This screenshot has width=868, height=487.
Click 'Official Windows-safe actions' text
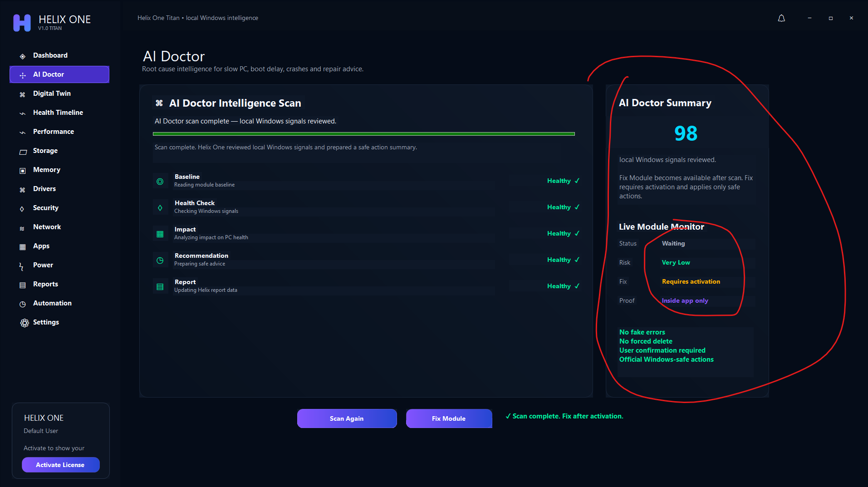point(666,359)
